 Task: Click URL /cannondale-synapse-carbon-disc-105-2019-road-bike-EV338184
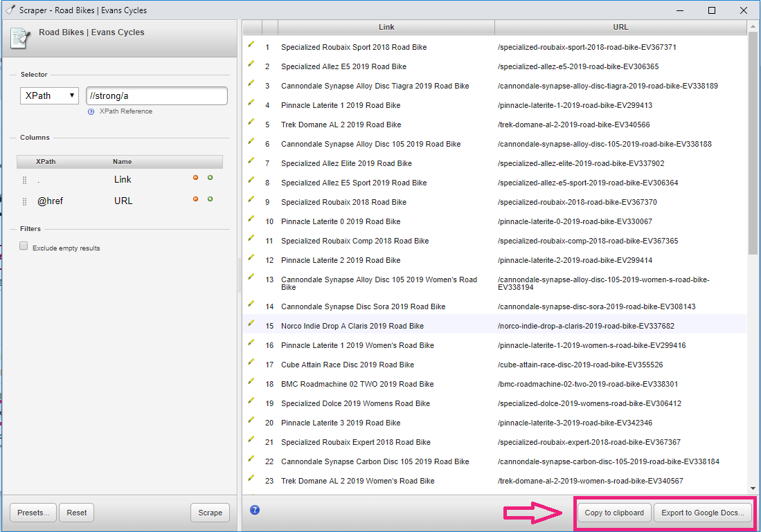(x=609, y=461)
